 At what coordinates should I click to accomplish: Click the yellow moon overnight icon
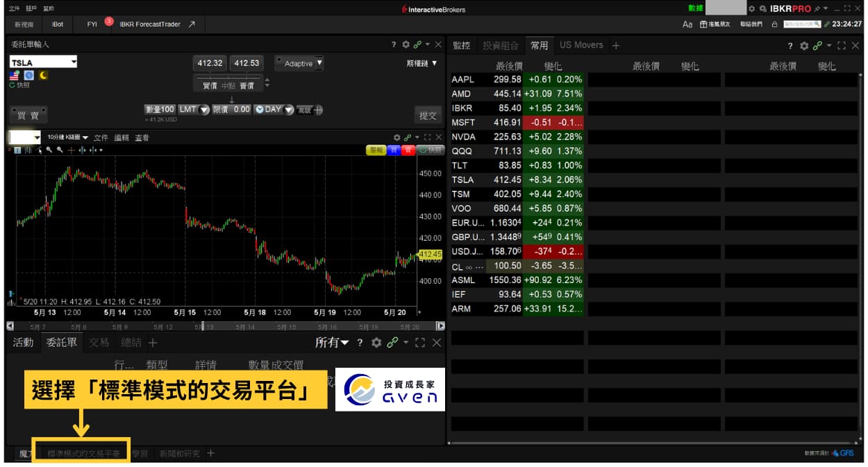[x=42, y=75]
